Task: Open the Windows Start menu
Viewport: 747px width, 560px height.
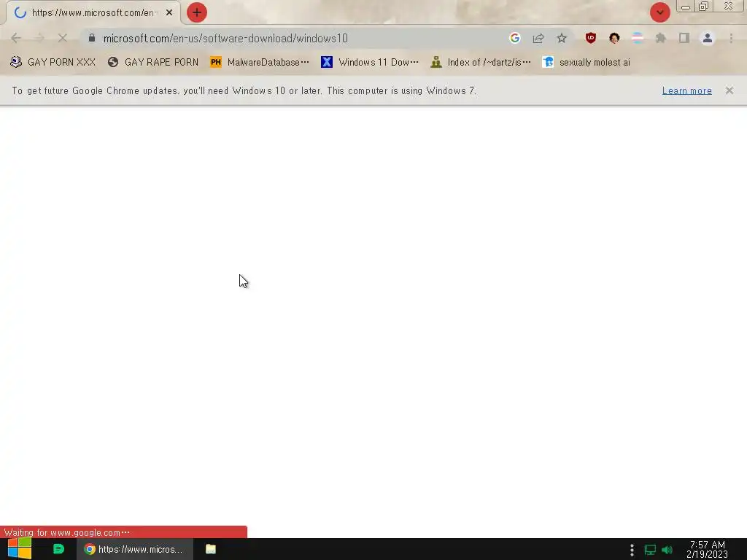Action: [x=20, y=549]
